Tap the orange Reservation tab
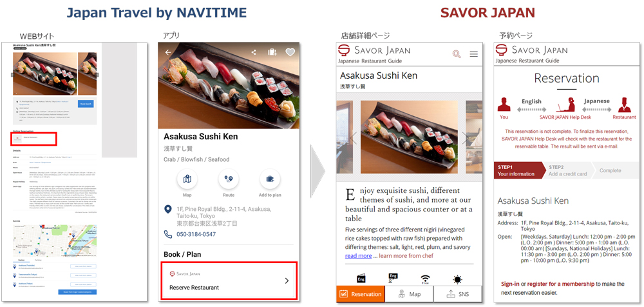The image size is (644, 307). pyautogui.click(x=361, y=294)
